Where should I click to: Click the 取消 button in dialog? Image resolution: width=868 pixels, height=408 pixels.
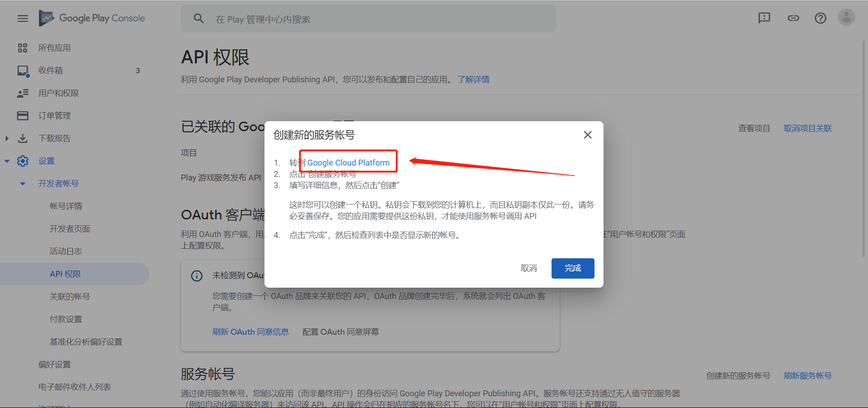click(x=529, y=268)
